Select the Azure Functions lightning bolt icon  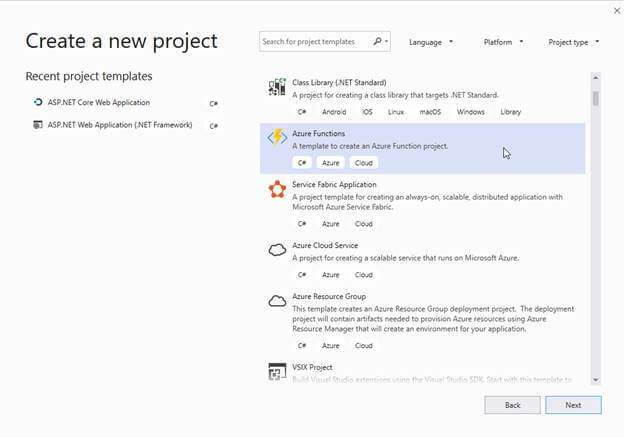tap(277, 138)
